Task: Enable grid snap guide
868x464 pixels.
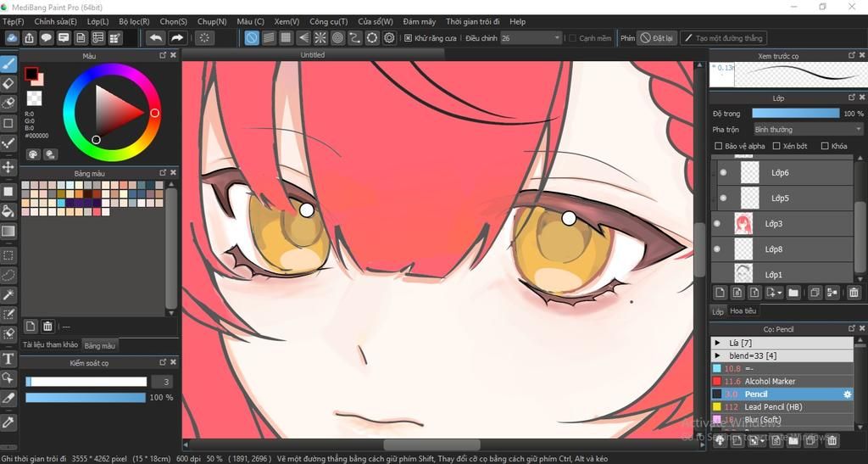Action: (287, 37)
